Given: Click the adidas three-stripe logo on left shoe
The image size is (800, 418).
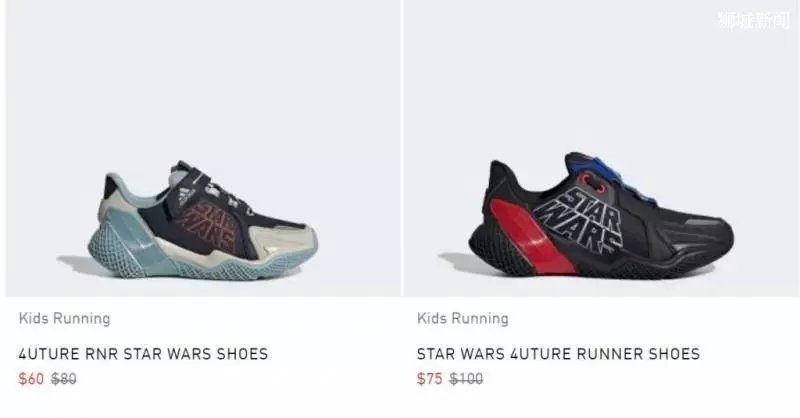Looking at the screenshot, I should coord(185,195).
